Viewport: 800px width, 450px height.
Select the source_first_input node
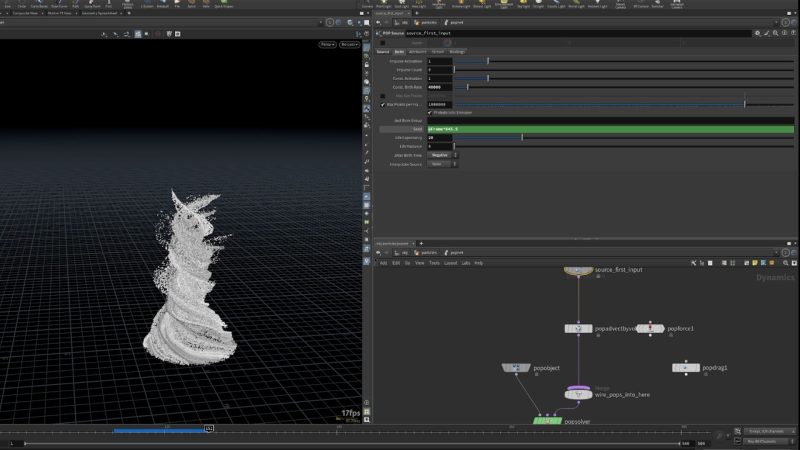(578, 269)
